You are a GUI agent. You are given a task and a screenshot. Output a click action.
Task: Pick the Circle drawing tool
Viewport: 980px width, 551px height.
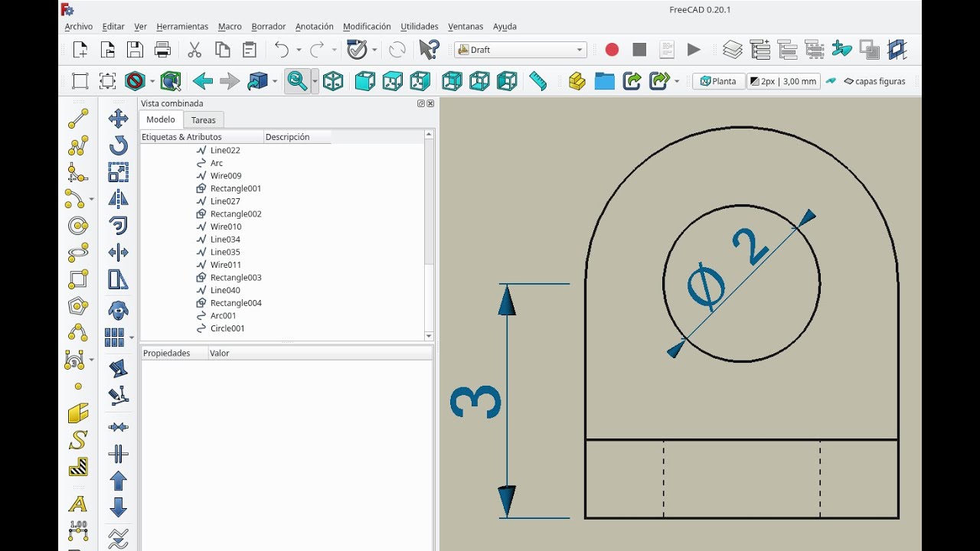click(78, 226)
